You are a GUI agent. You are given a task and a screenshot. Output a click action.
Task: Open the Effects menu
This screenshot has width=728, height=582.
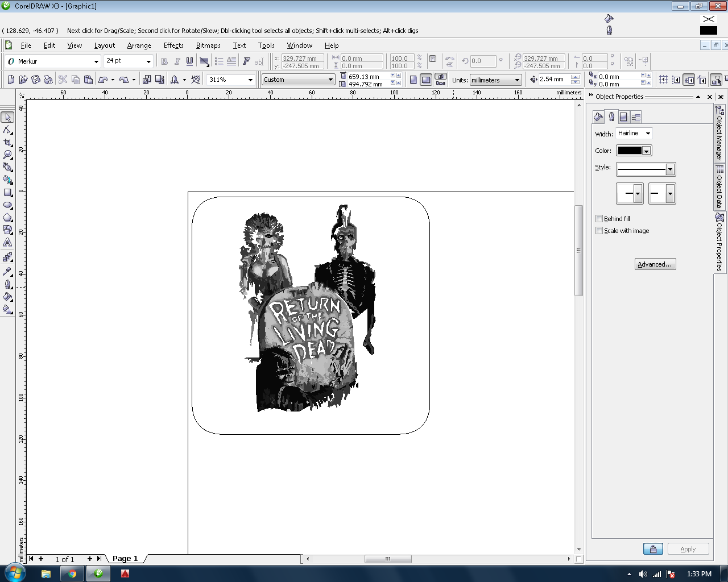point(173,45)
